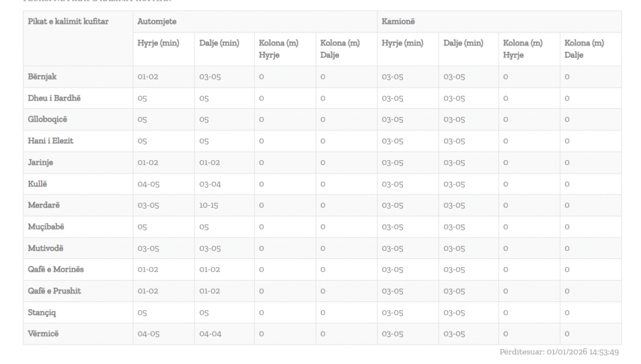This screenshot has height=364, width=641.
Task: Click the 03-04 value in Kullë row
Action: click(210, 184)
